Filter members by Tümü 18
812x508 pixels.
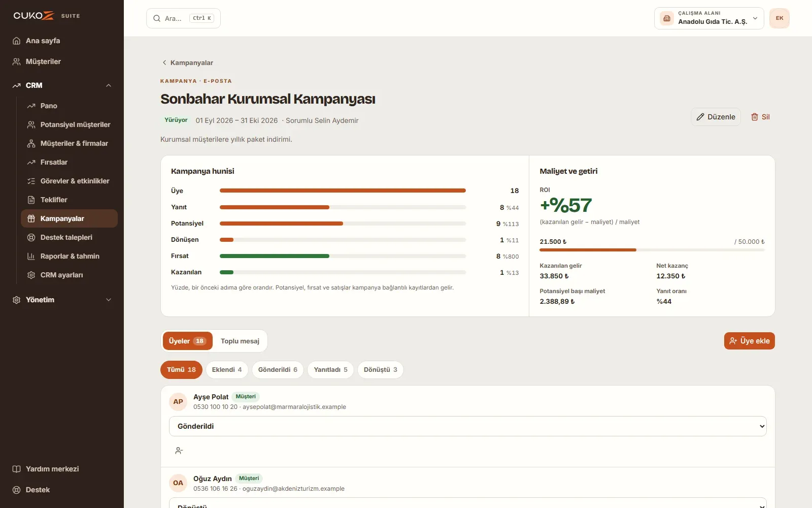click(x=181, y=370)
